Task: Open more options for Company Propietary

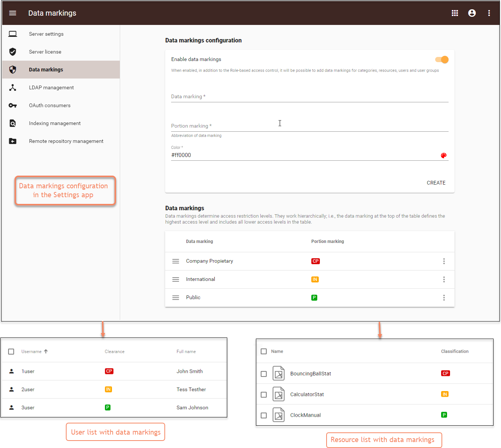Action: pyautogui.click(x=444, y=261)
